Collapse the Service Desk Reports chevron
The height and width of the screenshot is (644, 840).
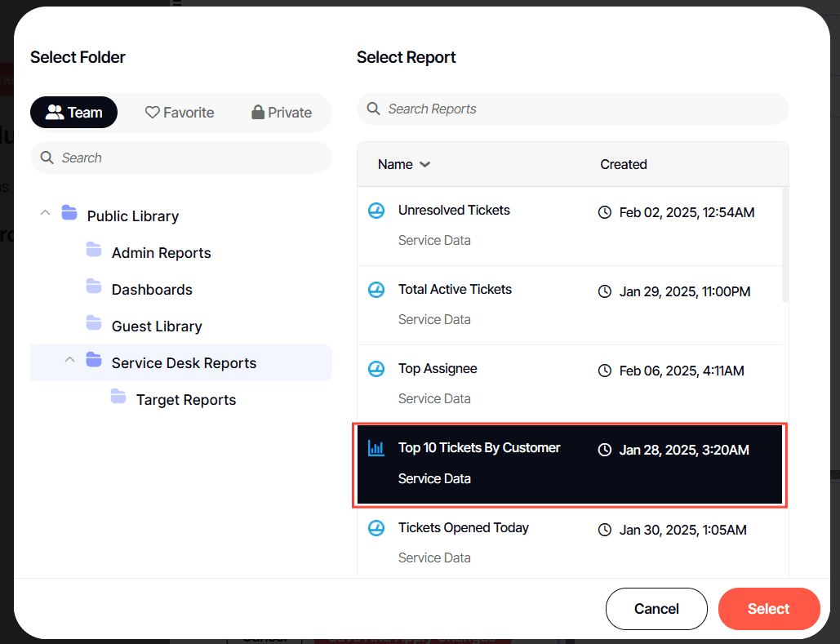coord(69,362)
